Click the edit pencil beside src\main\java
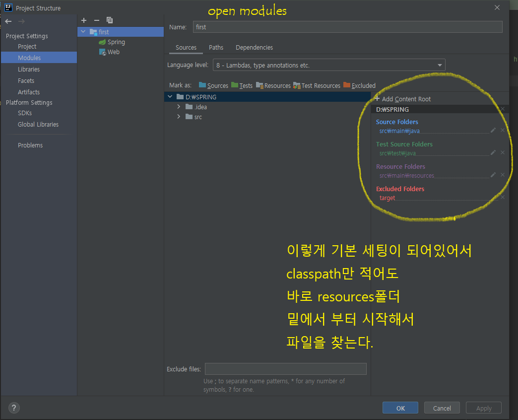Screen dimensions: 518x420 (x=493, y=130)
